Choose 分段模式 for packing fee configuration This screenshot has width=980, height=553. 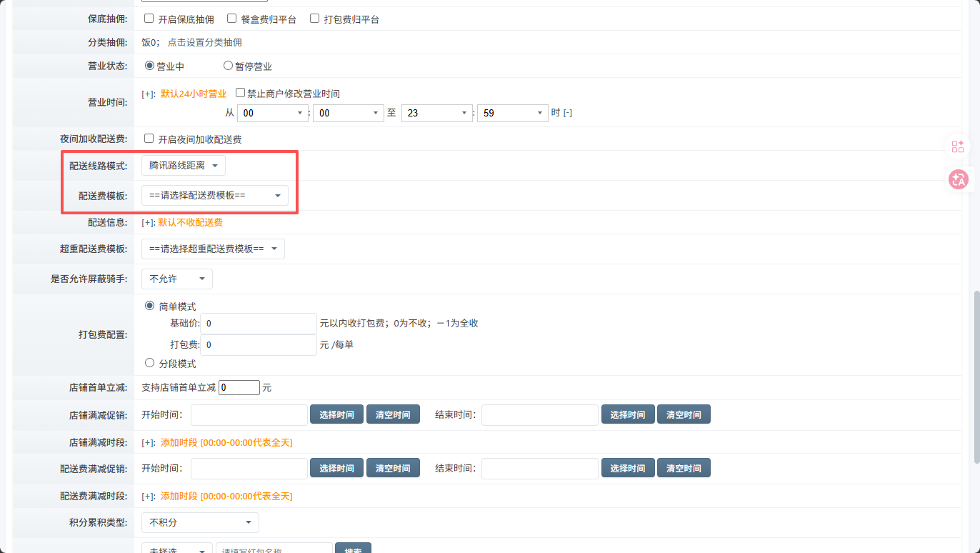(x=150, y=363)
